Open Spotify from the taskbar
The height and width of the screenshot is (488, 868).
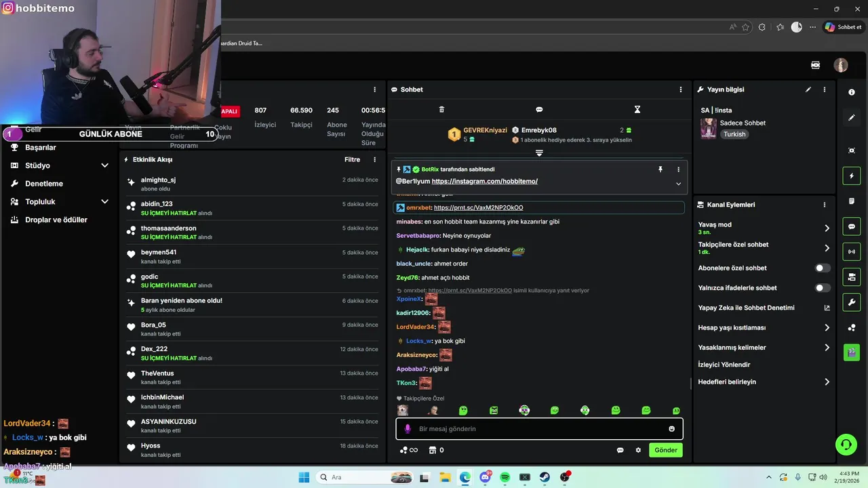[x=505, y=477]
